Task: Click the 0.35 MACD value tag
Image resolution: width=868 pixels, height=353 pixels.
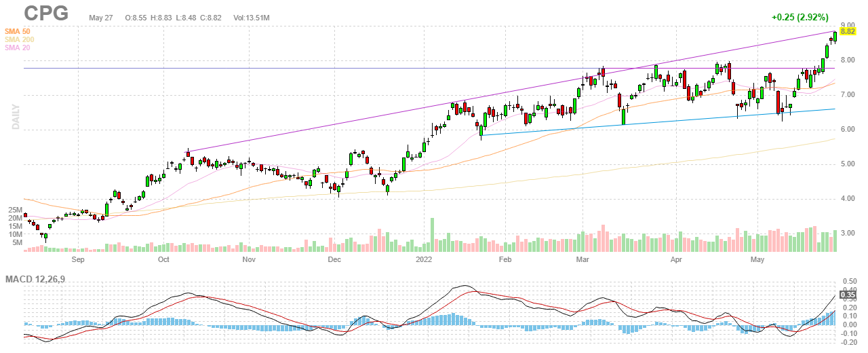Action: (847, 295)
